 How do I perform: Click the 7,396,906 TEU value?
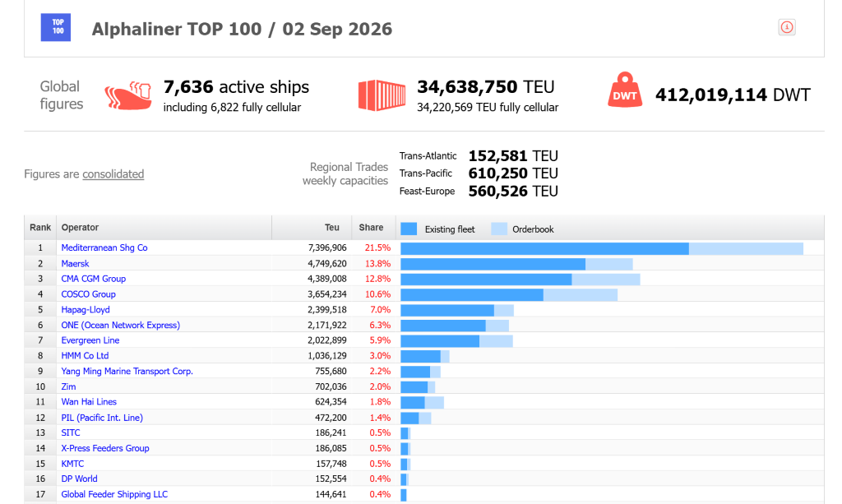coord(327,247)
